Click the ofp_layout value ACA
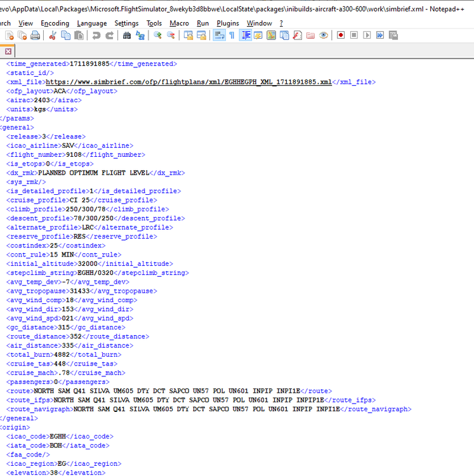 (x=60, y=91)
